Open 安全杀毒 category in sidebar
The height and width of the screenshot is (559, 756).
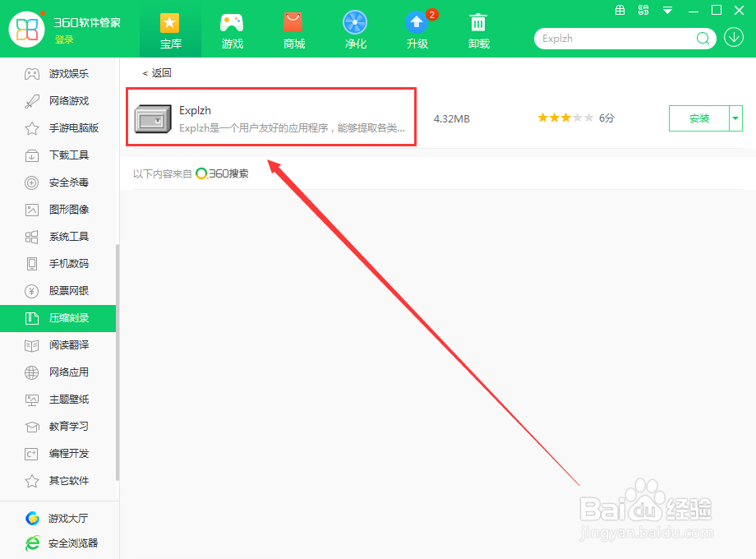click(58, 182)
